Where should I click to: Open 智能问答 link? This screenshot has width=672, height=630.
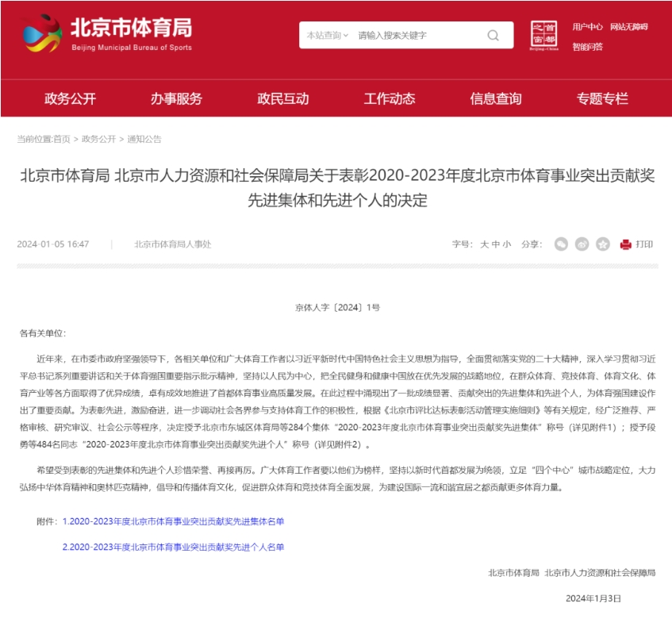(587, 47)
